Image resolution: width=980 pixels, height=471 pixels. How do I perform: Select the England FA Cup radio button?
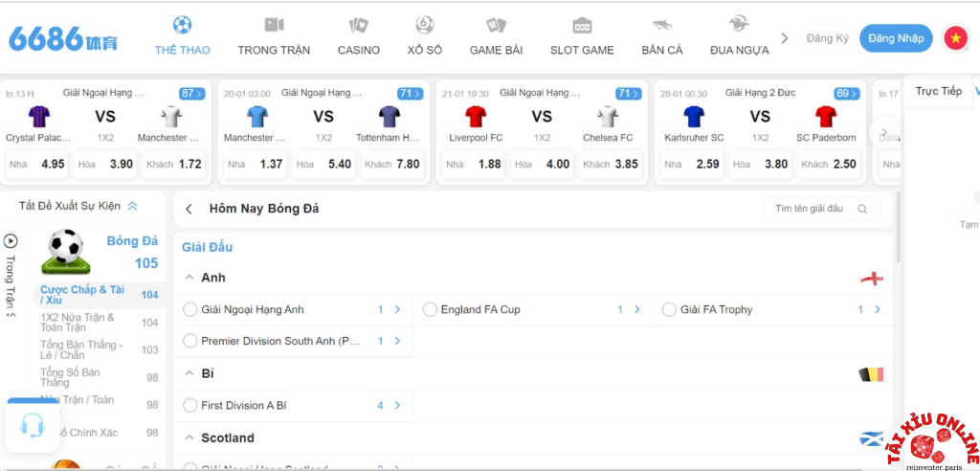pos(430,310)
